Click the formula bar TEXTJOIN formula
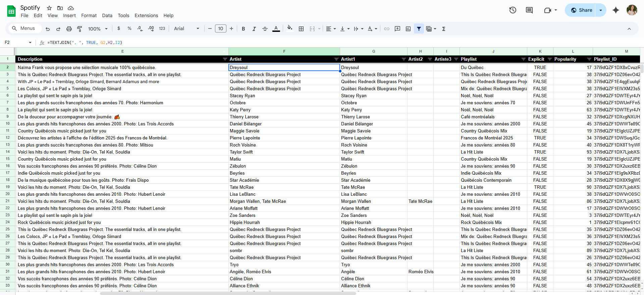This screenshot has height=295, width=644. 85,43
